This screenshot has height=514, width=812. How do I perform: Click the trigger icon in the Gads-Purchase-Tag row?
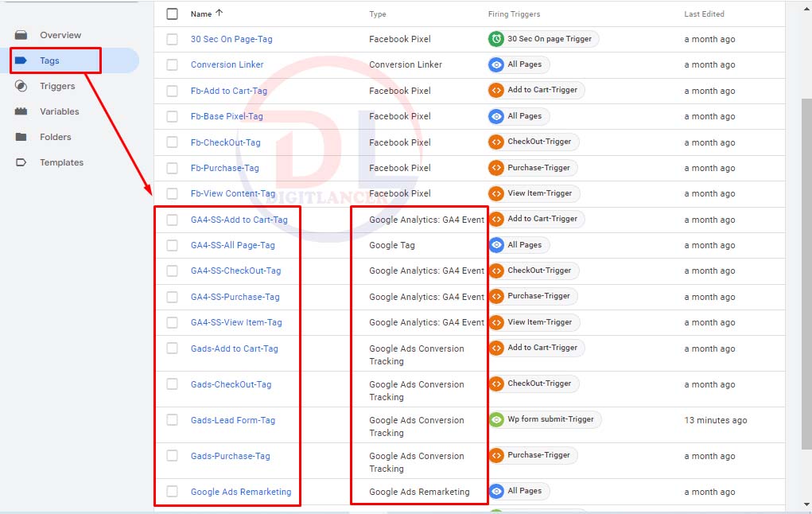click(x=496, y=455)
